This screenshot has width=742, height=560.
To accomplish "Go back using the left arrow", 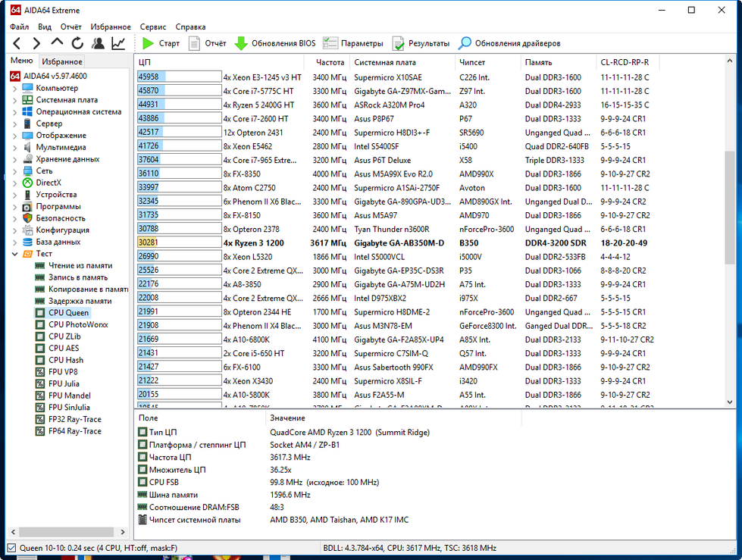I will point(17,43).
